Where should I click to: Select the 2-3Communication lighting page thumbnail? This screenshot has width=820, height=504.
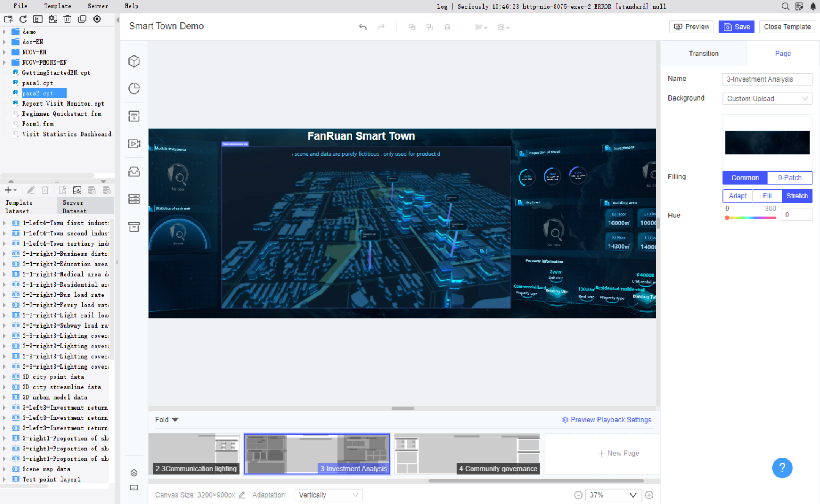coord(194,454)
